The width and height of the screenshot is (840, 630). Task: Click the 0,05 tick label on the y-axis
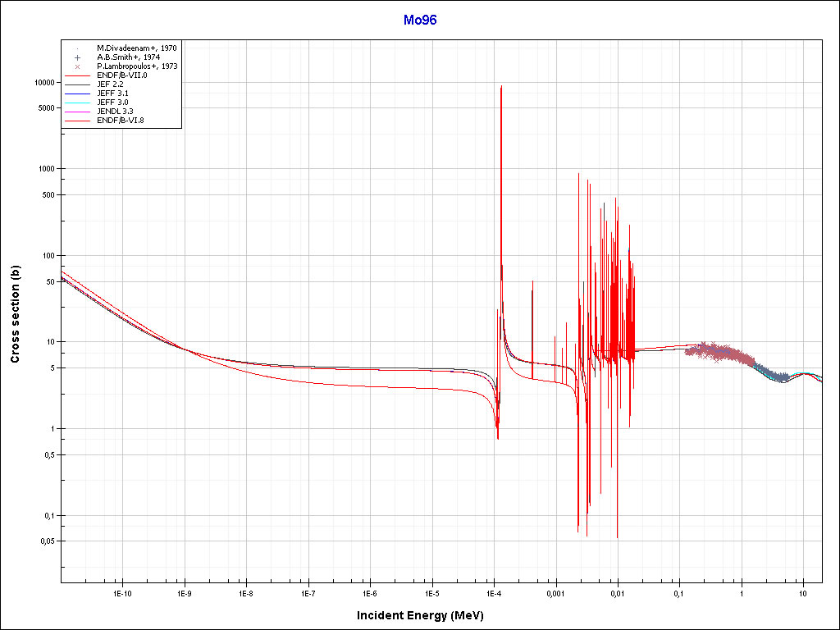pyautogui.click(x=45, y=541)
